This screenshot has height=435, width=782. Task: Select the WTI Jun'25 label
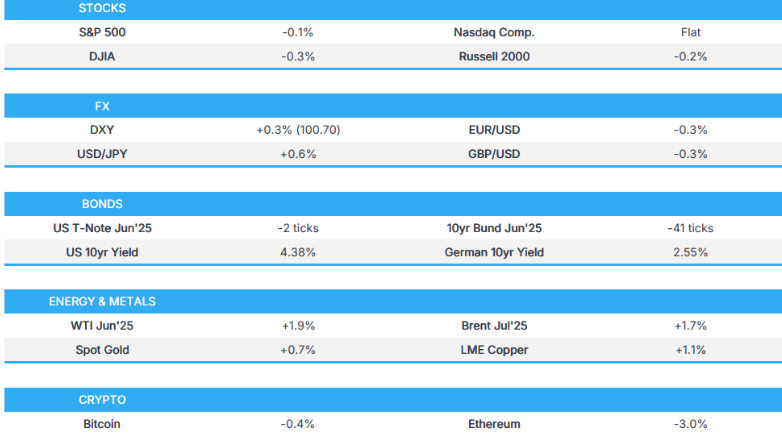(x=102, y=326)
